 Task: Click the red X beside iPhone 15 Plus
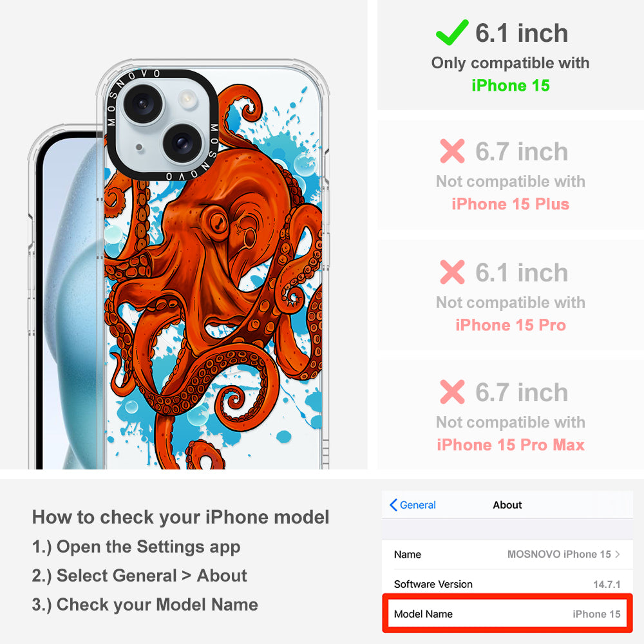[x=452, y=151]
